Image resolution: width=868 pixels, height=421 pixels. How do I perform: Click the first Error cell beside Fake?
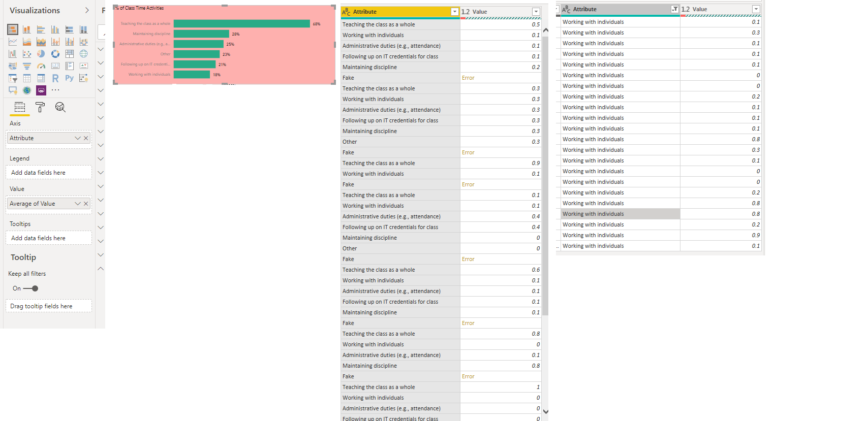click(501, 78)
